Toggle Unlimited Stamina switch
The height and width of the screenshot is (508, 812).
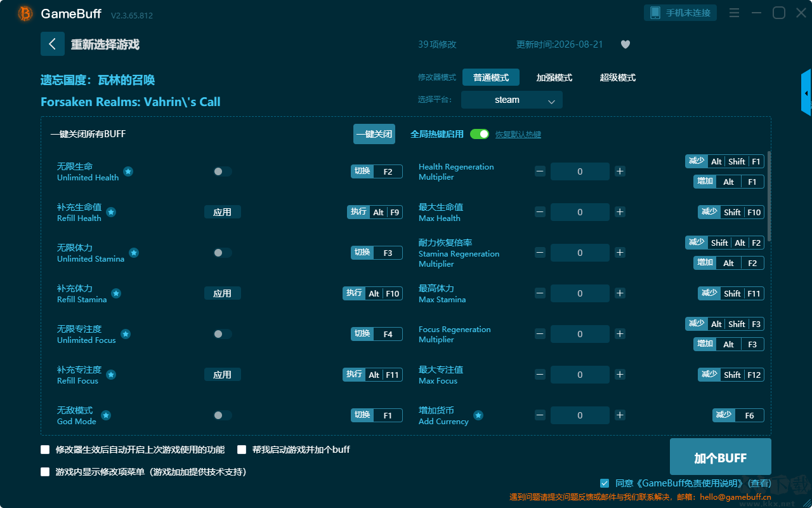pos(223,253)
